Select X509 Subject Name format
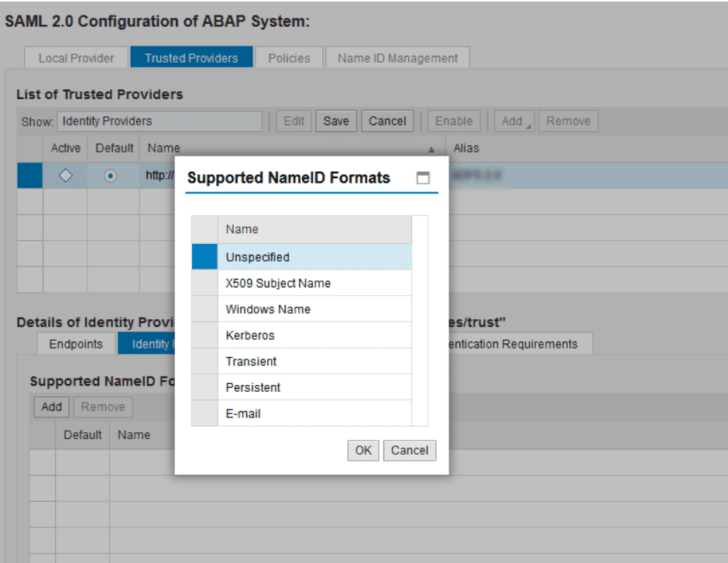 (x=314, y=283)
